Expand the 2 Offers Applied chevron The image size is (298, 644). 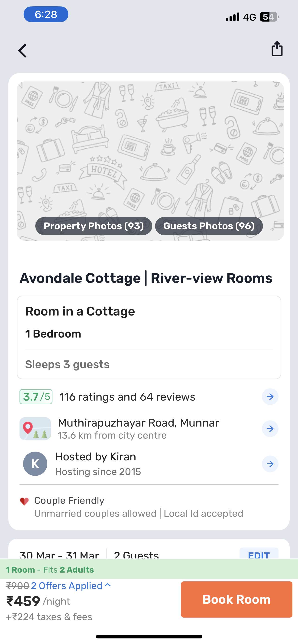[108, 585]
